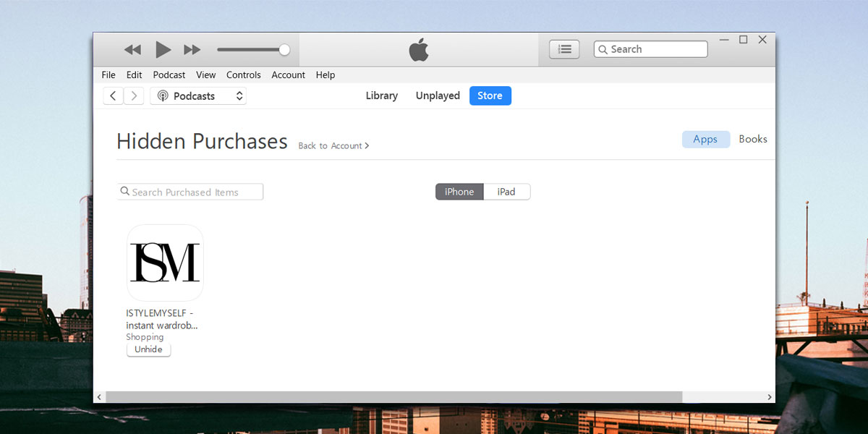Open the Controls menu

(x=244, y=75)
